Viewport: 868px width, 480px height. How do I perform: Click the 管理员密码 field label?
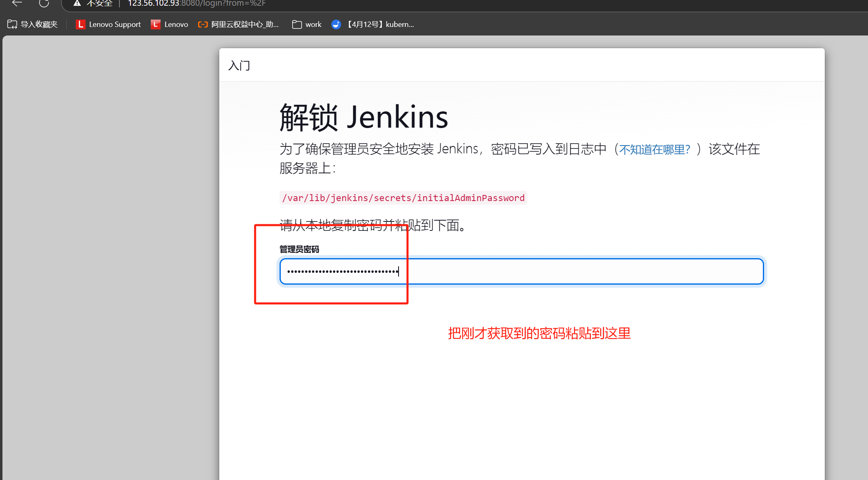point(299,249)
